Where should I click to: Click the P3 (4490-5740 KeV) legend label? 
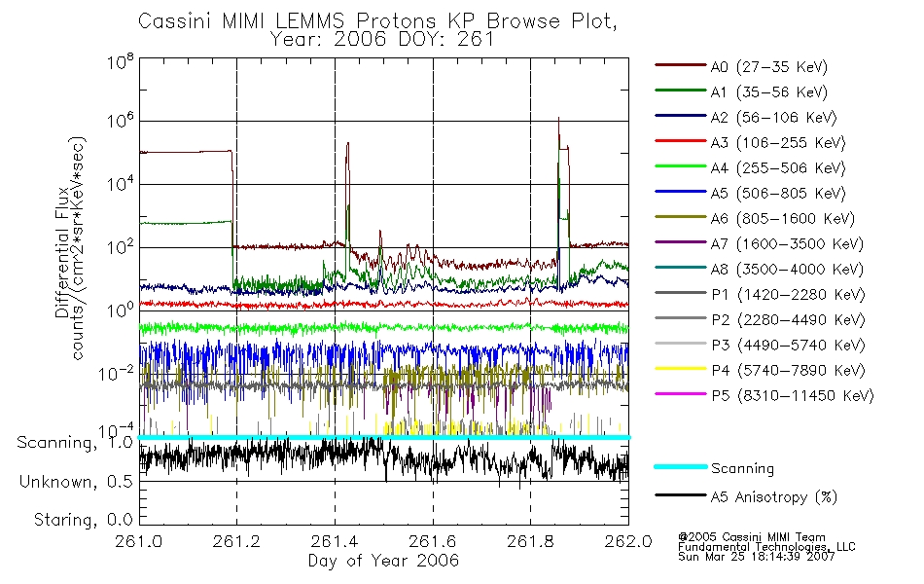(x=788, y=346)
